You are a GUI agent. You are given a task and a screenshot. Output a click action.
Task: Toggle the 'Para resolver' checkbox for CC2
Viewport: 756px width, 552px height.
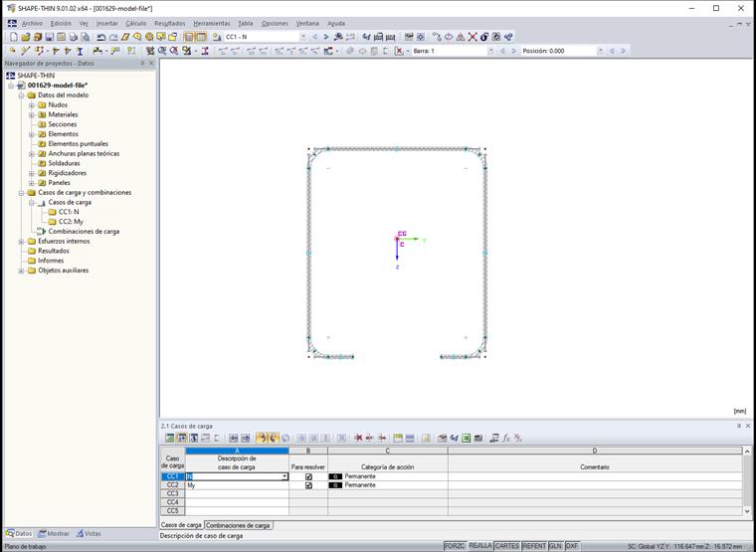click(308, 485)
